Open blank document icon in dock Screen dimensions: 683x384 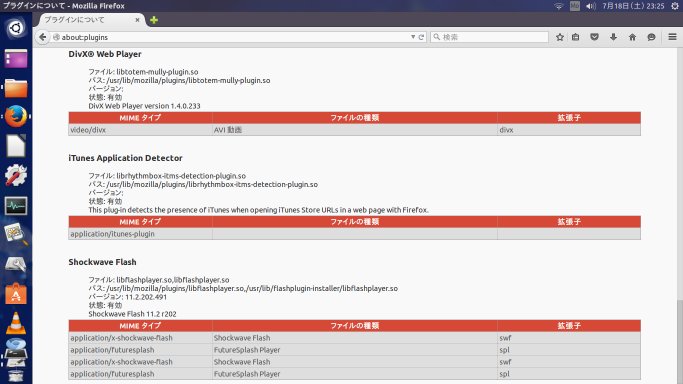pos(16,146)
